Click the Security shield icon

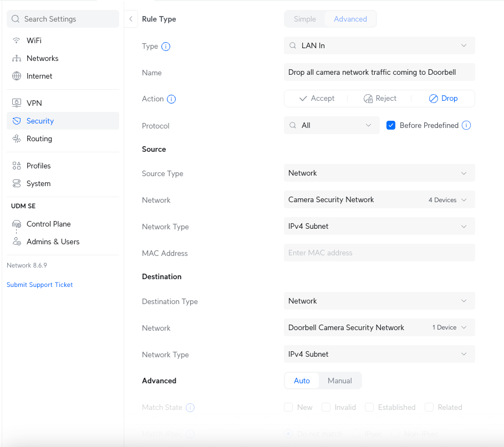click(x=17, y=121)
